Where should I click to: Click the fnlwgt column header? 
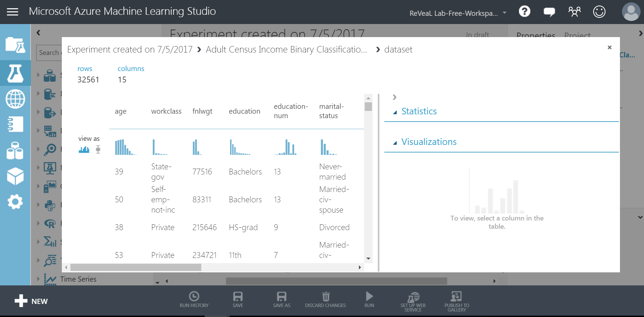coord(202,111)
